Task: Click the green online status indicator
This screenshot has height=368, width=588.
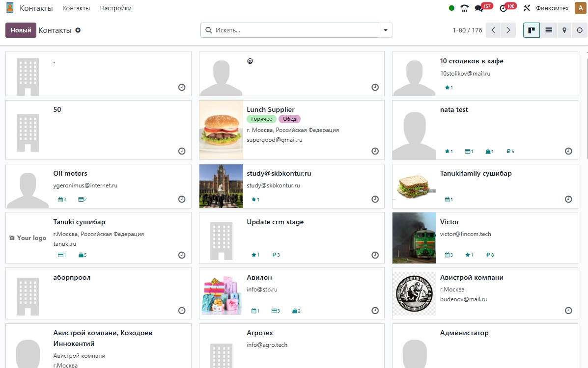Action: (451, 8)
